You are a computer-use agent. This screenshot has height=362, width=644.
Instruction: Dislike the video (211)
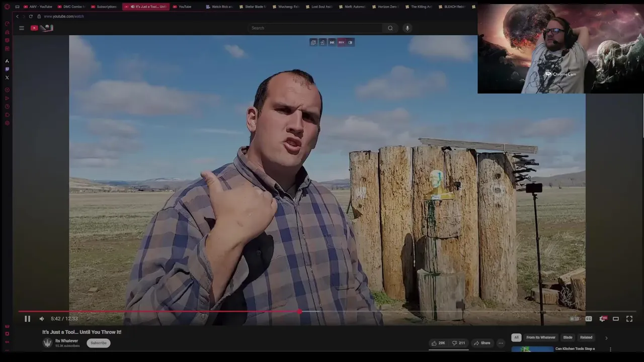[x=458, y=343]
